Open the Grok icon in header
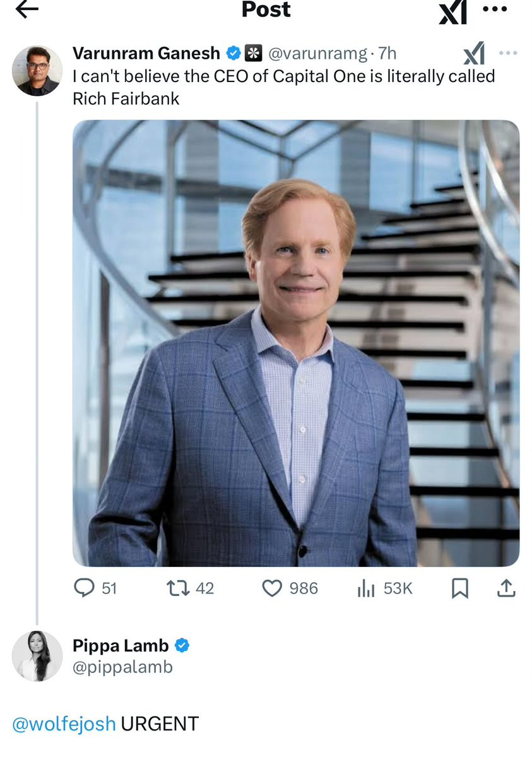This screenshot has height=757, width=532. (x=452, y=12)
